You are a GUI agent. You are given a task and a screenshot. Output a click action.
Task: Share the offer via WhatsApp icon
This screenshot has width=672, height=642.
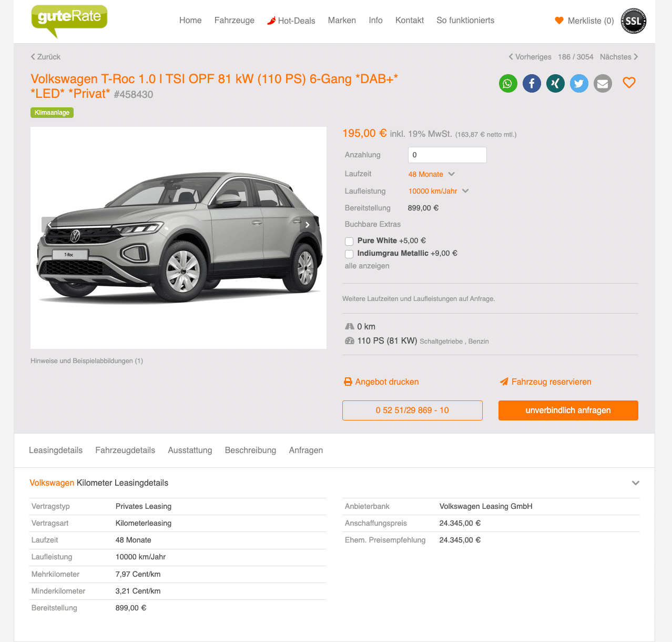coord(508,83)
